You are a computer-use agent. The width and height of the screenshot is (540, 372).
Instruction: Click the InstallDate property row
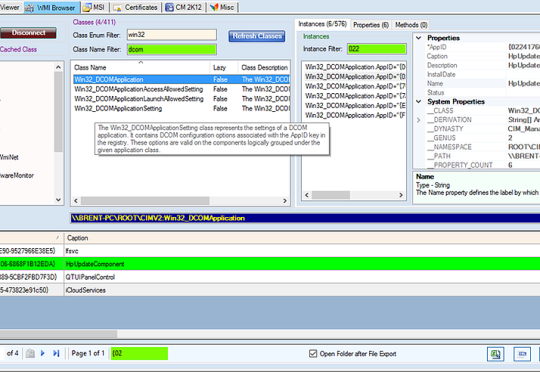[x=482, y=74]
